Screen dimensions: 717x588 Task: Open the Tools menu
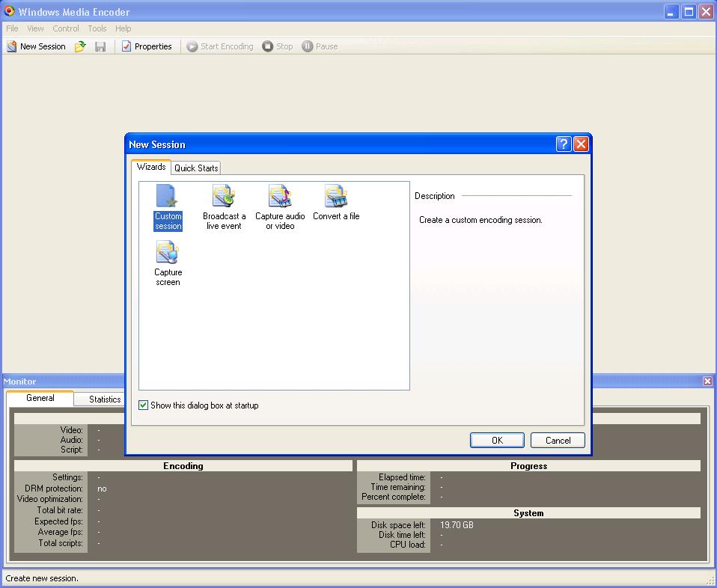click(97, 28)
